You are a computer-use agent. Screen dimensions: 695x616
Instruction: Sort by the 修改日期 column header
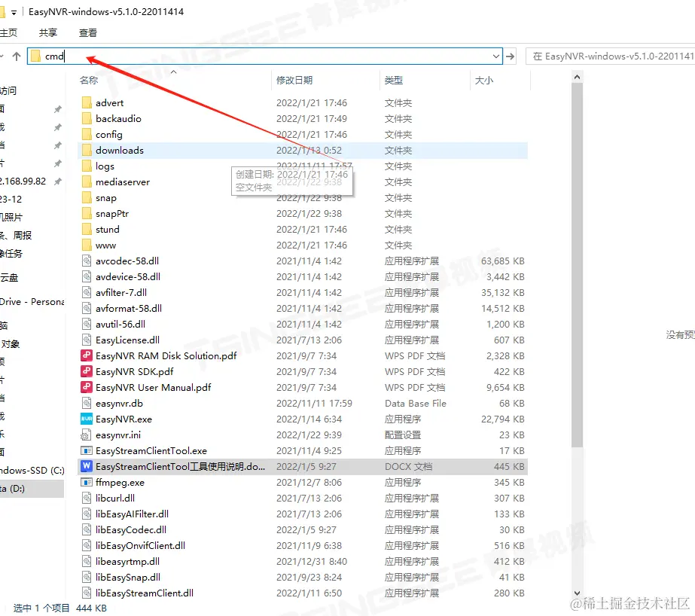click(294, 81)
